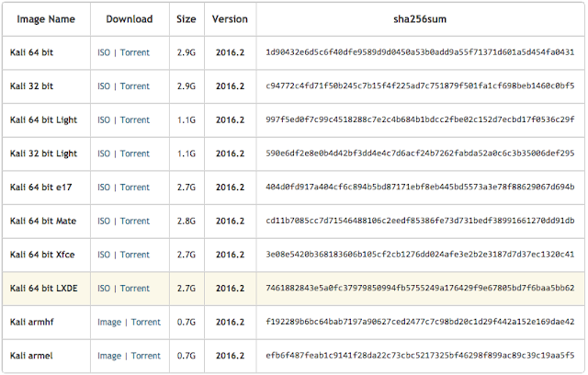Download the Kali armel Image
This screenshot has width=588, height=375.
109,356
